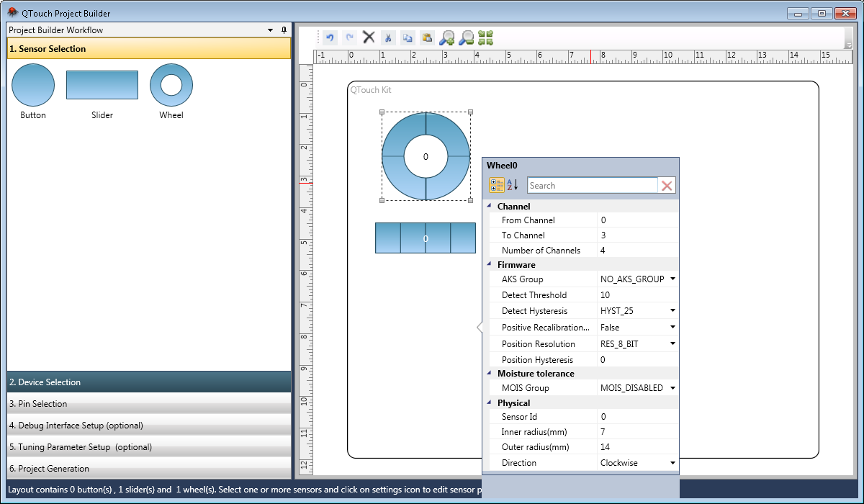
Task: Open the MOIS Group dropdown
Action: click(x=672, y=388)
